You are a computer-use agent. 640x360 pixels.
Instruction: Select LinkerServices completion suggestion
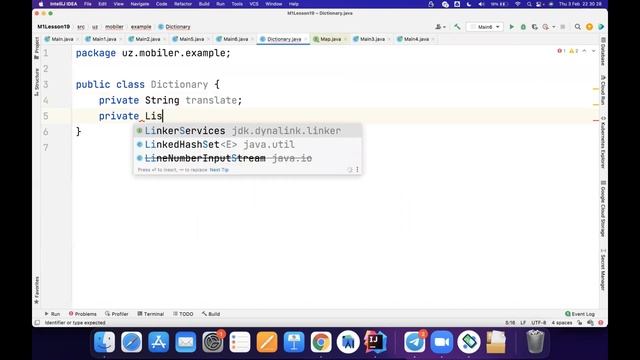click(x=248, y=131)
